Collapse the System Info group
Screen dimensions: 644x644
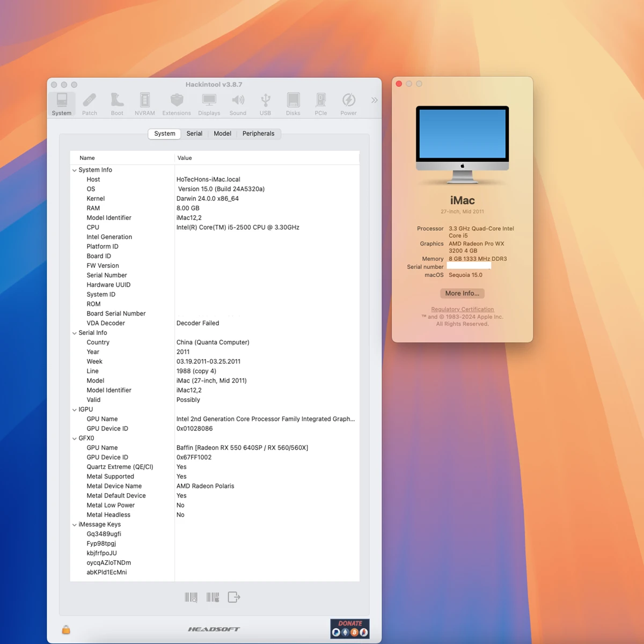[x=75, y=170]
